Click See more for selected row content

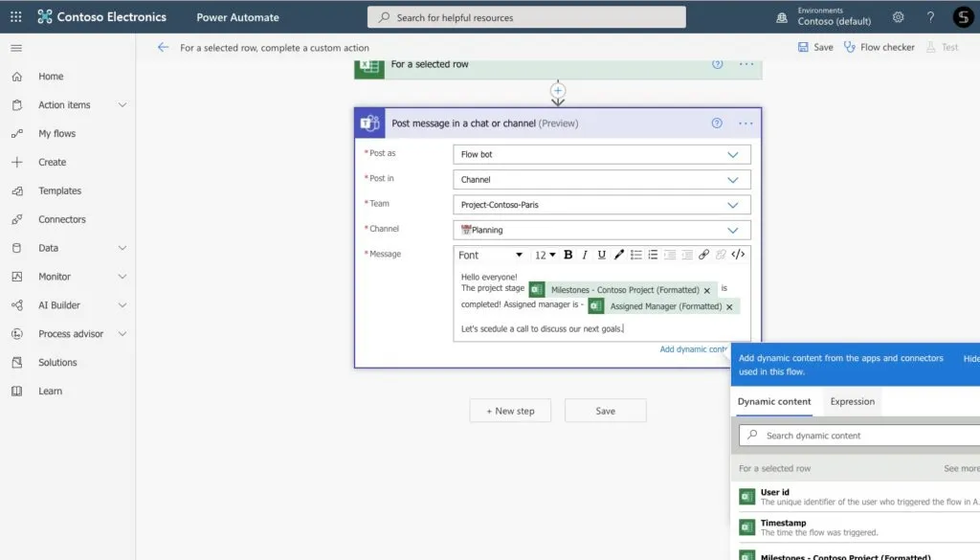tap(962, 468)
